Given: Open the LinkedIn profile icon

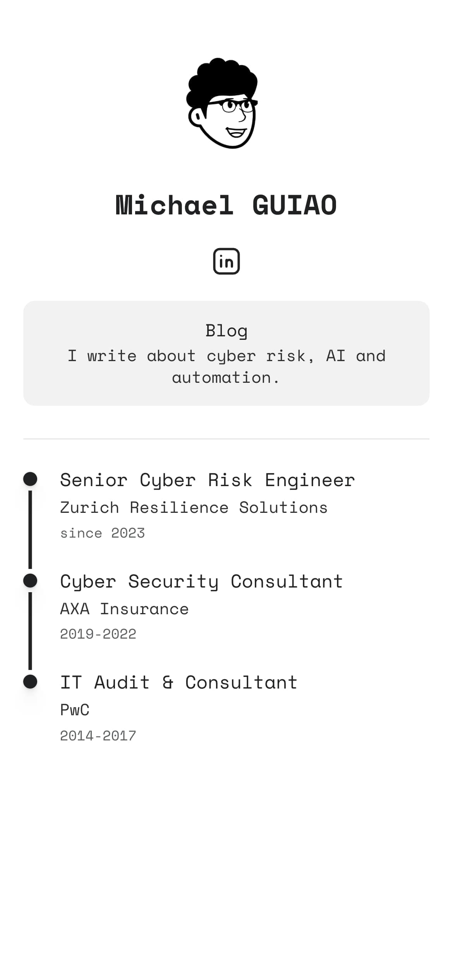Looking at the screenshot, I should coord(226,261).
